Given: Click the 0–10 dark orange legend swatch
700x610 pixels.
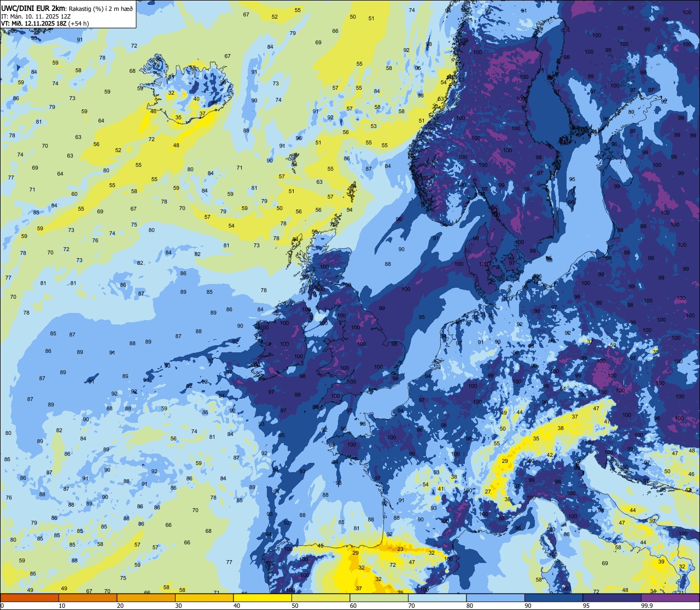Looking at the screenshot, I should click(x=30, y=598).
